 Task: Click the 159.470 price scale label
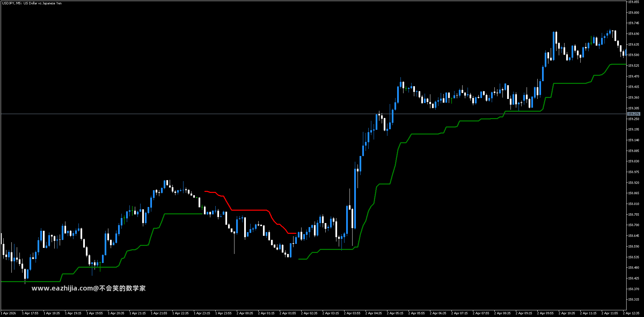634,76
